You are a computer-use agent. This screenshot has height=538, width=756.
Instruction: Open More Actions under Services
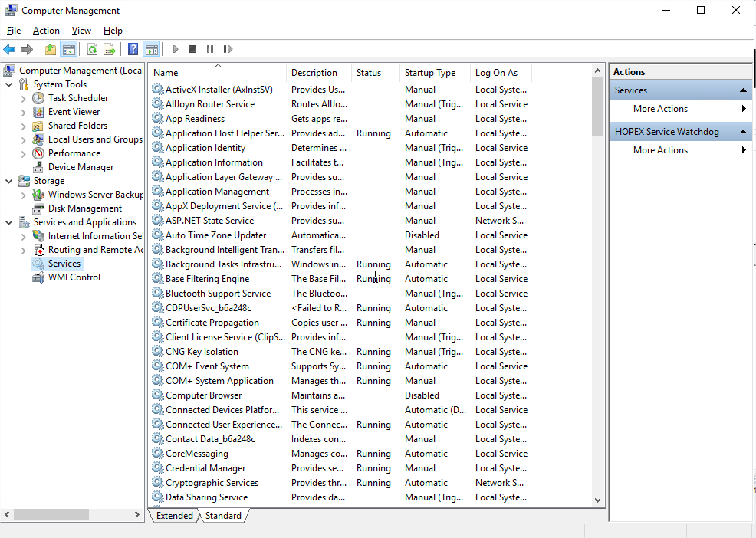coord(660,109)
